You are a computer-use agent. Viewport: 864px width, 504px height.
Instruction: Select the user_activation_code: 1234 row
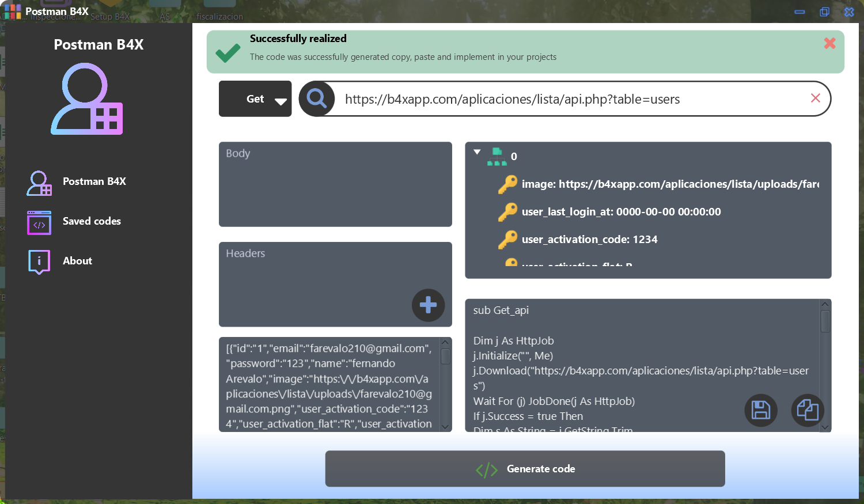[577, 240]
